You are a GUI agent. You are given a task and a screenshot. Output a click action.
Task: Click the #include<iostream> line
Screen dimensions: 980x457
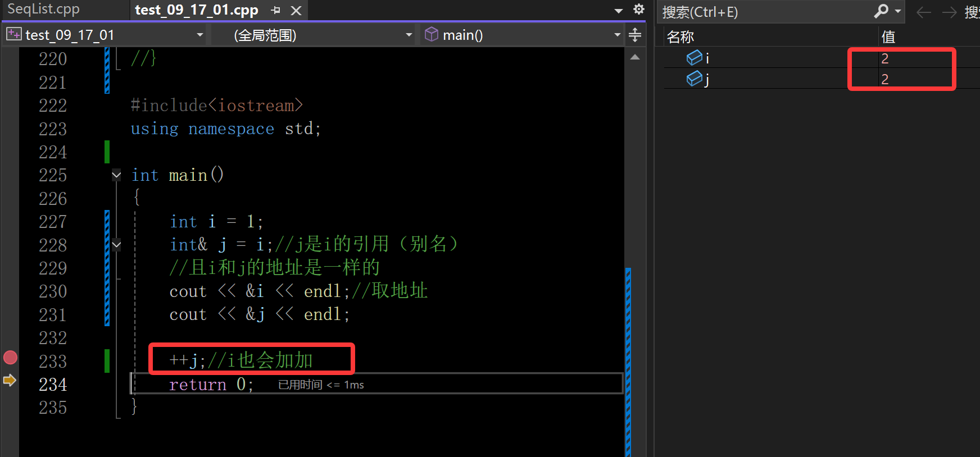click(217, 106)
